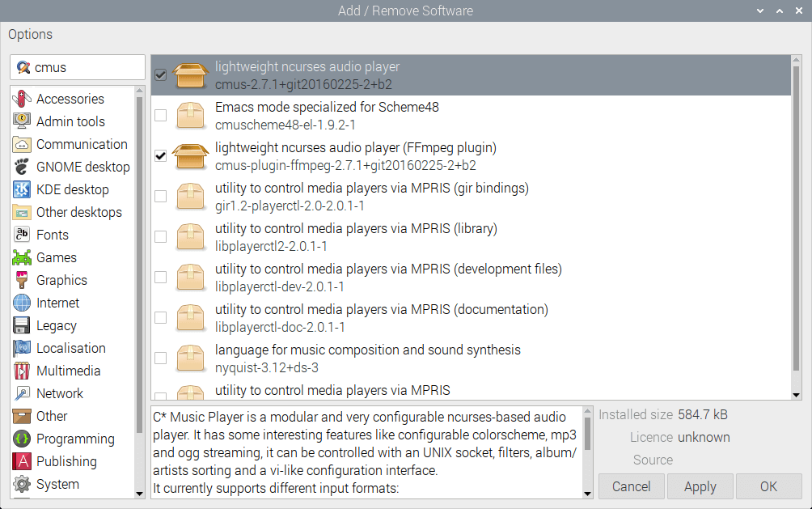
Task: Select the KDE desktop icon
Action: pos(22,189)
